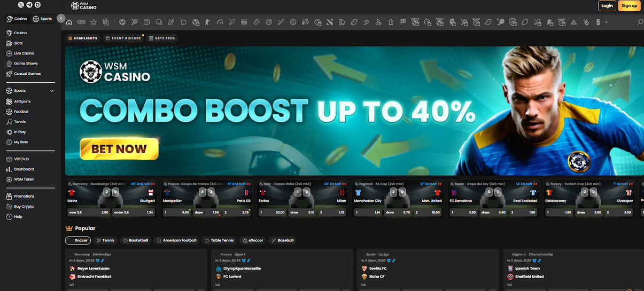The image size is (644, 291).
Task: Open the search magnifier icon
Action: (x=640, y=22)
